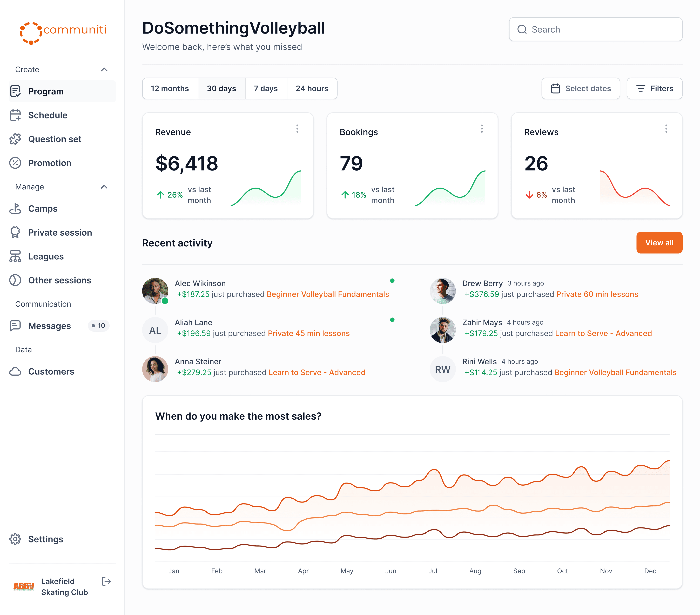Click the Promotion percent icon
The height and width of the screenshot is (615, 700).
coord(15,163)
